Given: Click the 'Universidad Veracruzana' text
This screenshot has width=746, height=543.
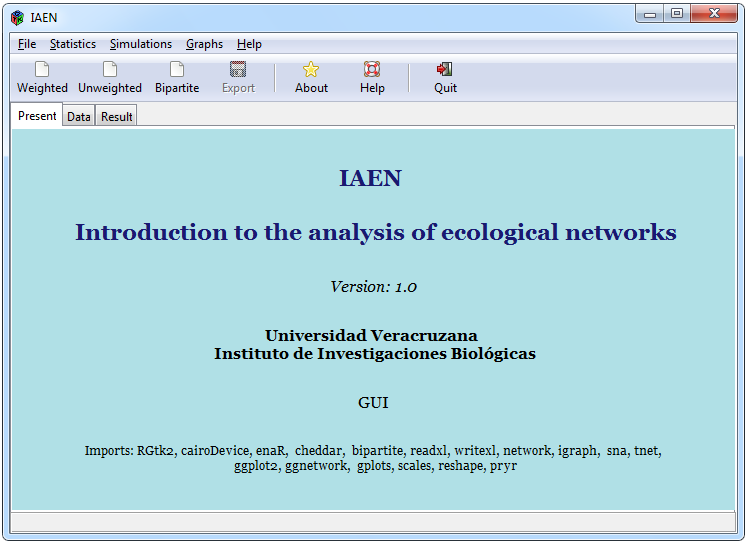Looking at the screenshot, I should (x=371, y=336).
